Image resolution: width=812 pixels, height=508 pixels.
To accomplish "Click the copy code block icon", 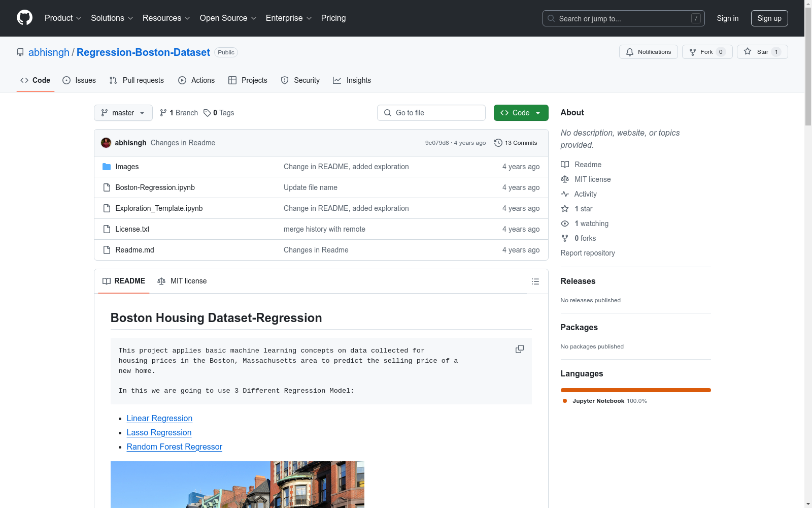I will click(x=520, y=349).
